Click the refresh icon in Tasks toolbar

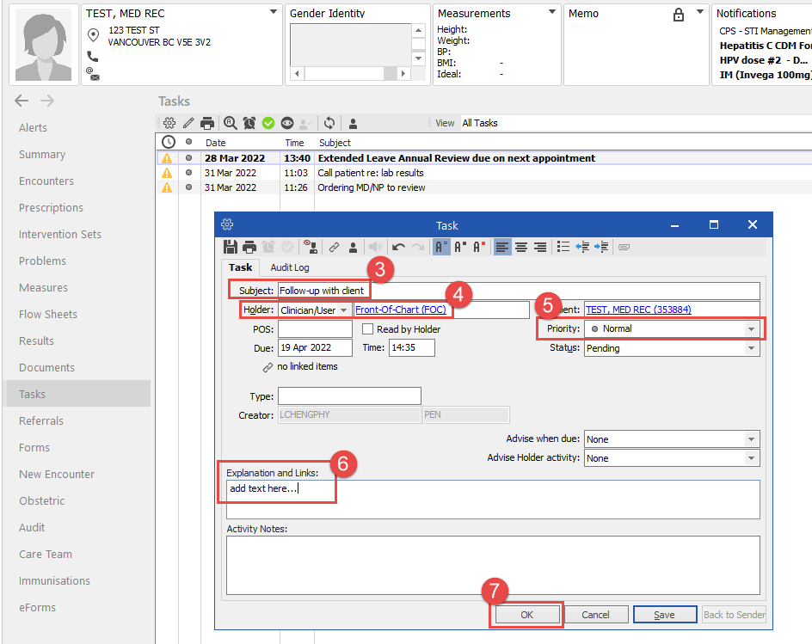329,123
